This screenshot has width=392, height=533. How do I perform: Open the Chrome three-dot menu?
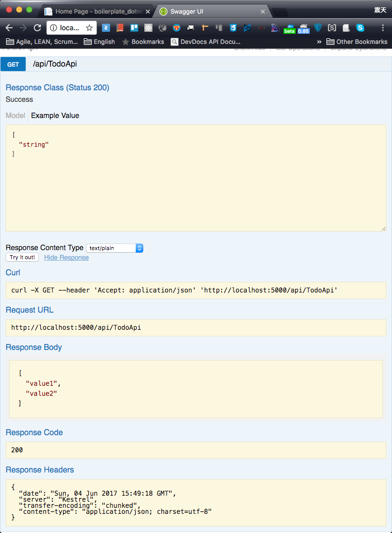point(382,28)
